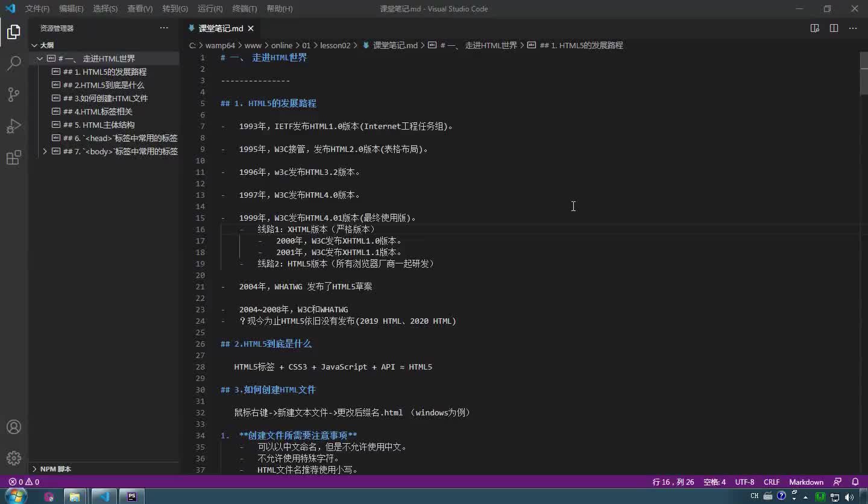Click the CH language indicator in tray
Viewport: 868px width, 504px height.
754,496
